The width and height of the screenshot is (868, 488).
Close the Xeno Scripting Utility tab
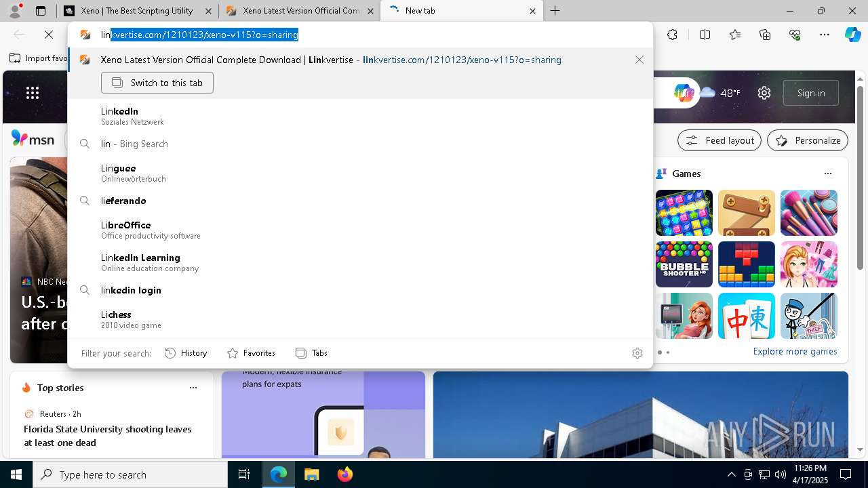(208, 11)
